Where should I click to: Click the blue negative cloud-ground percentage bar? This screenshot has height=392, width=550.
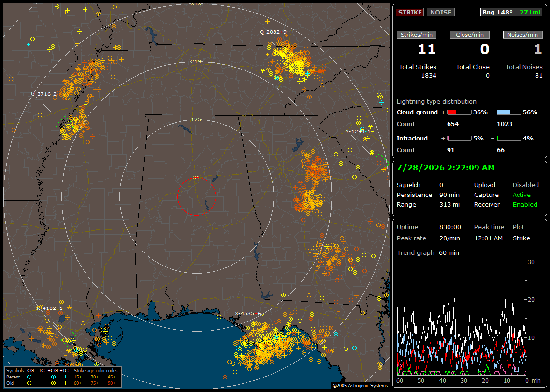[x=509, y=112]
